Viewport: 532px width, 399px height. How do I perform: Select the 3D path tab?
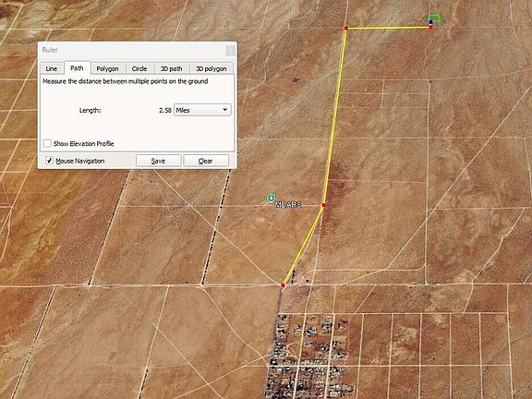click(172, 68)
